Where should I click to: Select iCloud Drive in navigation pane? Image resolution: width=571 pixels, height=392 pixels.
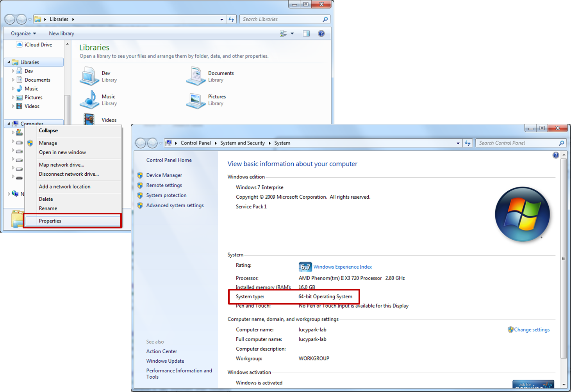(34, 45)
